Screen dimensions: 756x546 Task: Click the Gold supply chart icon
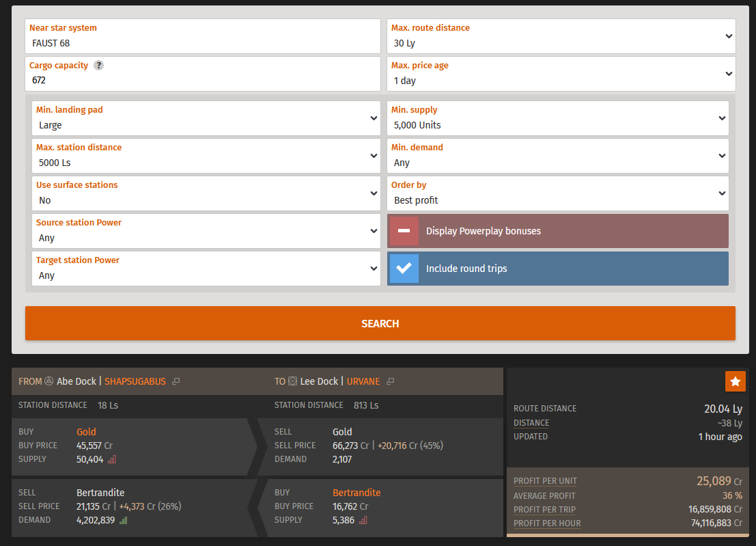tap(112, 459)
